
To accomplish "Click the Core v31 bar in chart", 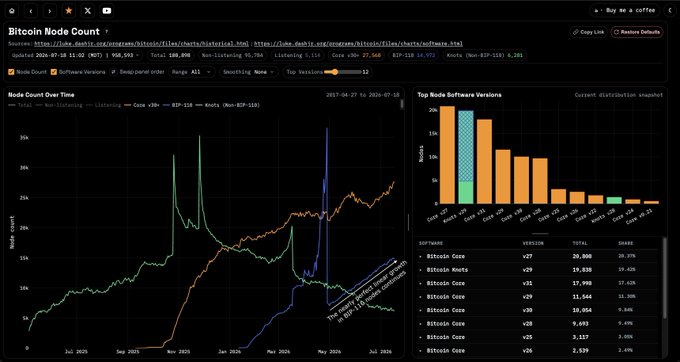I will [484, 161].
